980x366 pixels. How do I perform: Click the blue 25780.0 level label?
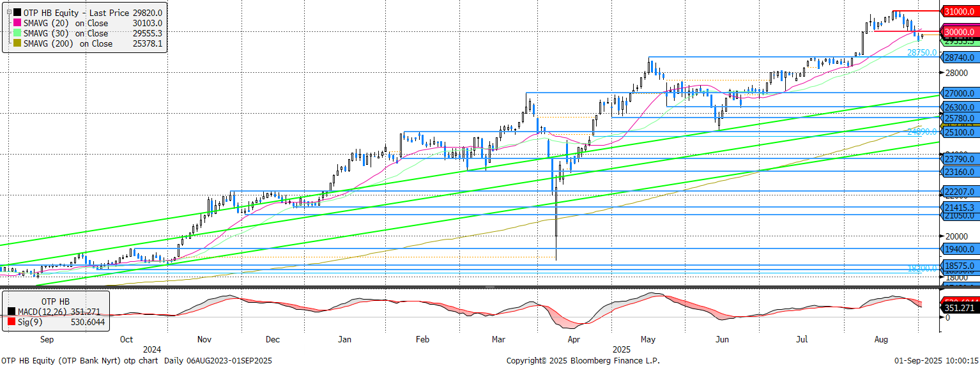pos(960,118)
